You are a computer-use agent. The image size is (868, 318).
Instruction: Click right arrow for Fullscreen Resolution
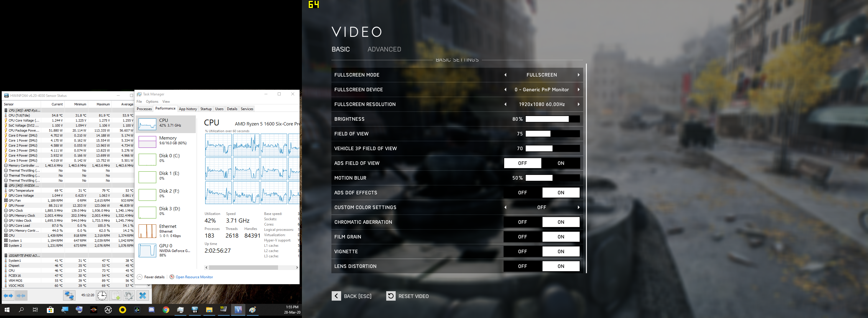click(x=578, y=104)
